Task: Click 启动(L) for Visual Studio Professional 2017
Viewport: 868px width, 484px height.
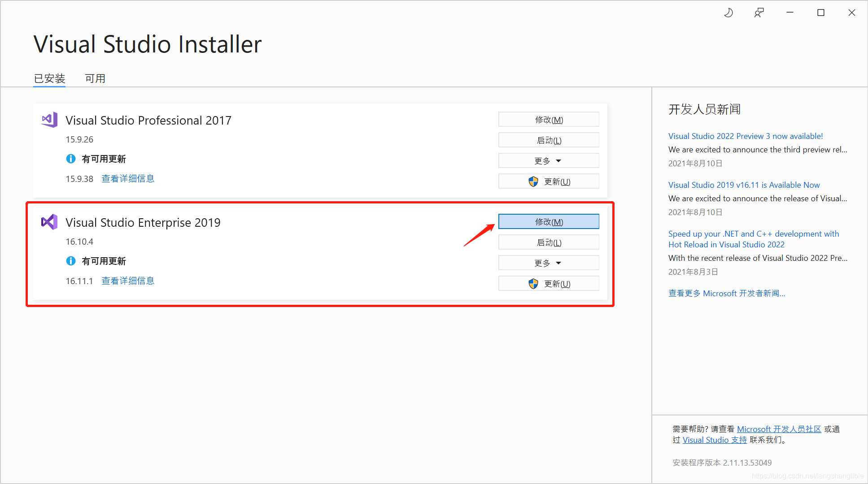Action: [549, 140]
